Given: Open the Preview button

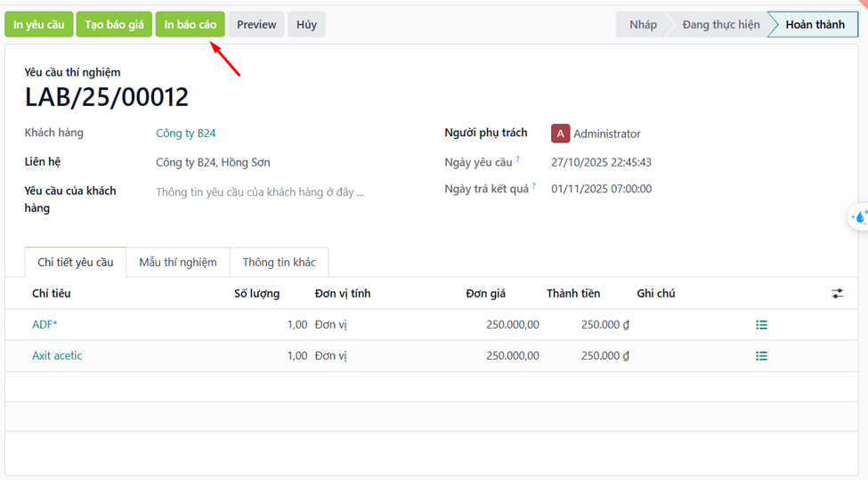Looking at the screenshot, I should point(256,25).
